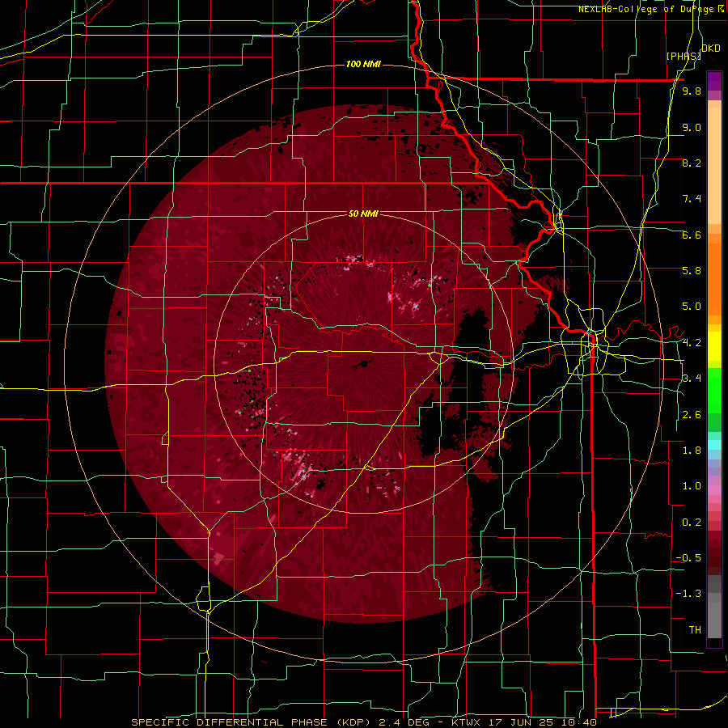Screen dimensions: 728x728
Task: Select the -0.5 value on the color scale
Action: [x=688, y=558]
